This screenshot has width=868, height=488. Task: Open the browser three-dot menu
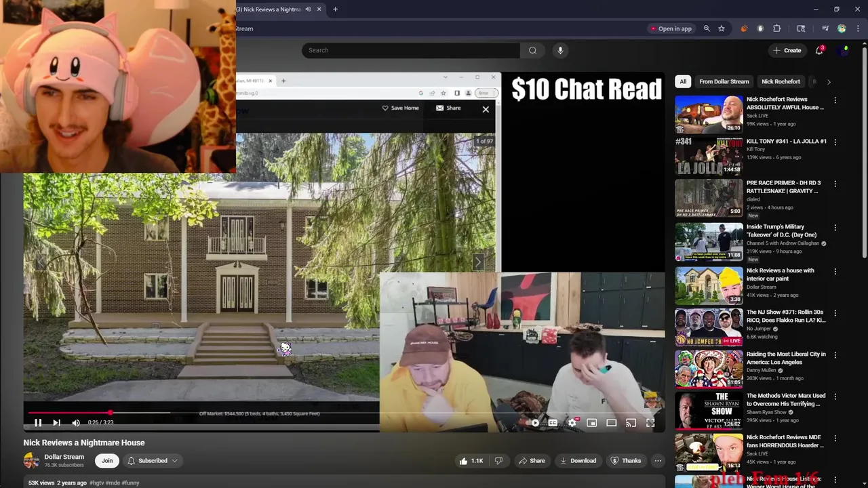coord(858,28)
